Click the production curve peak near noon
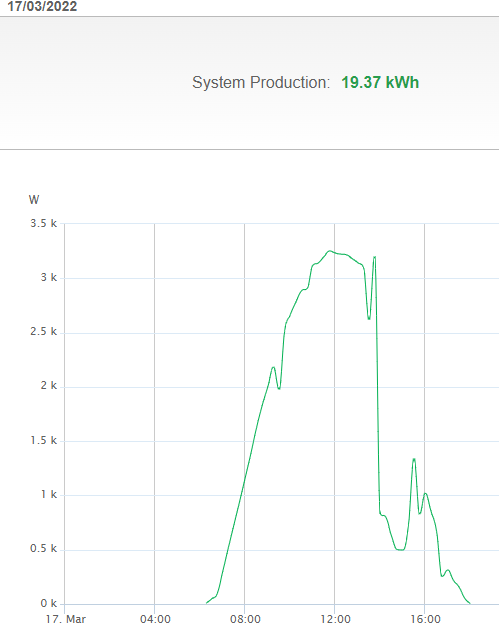The image size is (499, 628). pyautogui.click(x=330, y=251)
